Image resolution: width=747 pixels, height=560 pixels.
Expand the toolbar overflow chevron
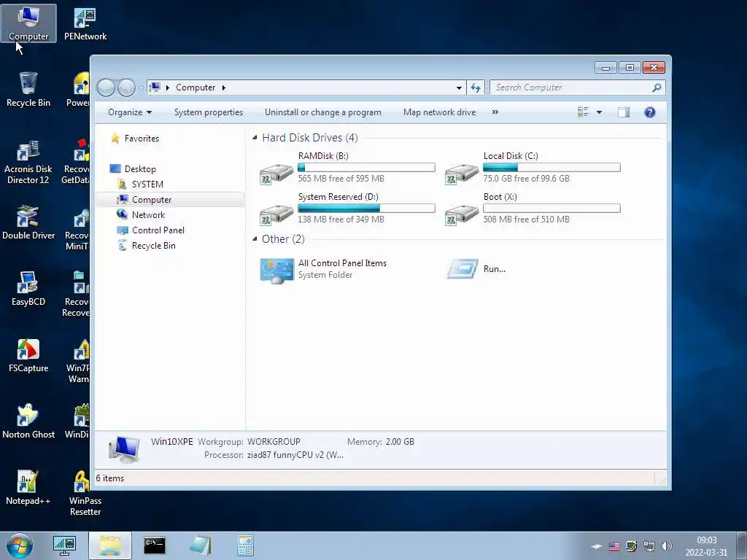(495, 112)
